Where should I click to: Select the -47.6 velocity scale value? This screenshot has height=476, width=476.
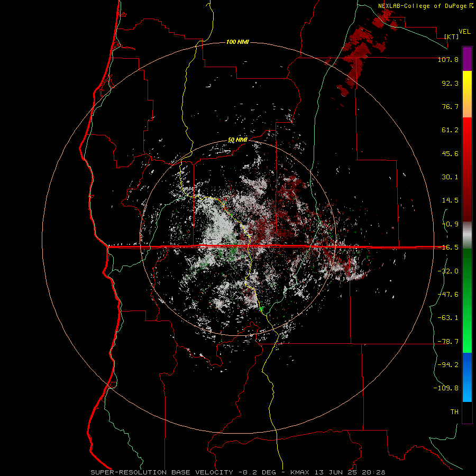coord(448,295)
